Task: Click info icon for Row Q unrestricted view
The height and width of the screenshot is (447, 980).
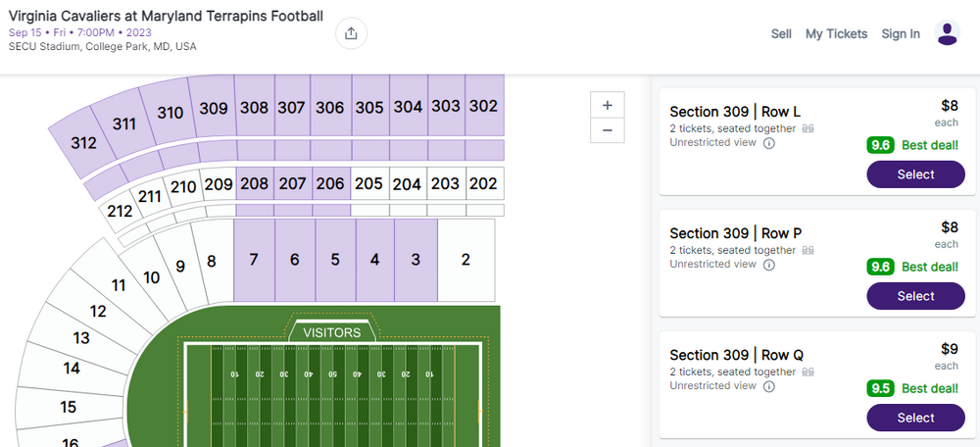Action: click(x=769, y=386)
